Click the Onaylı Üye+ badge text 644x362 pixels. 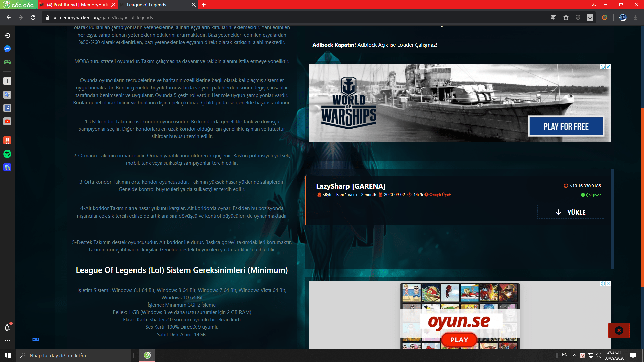(440, 195)
